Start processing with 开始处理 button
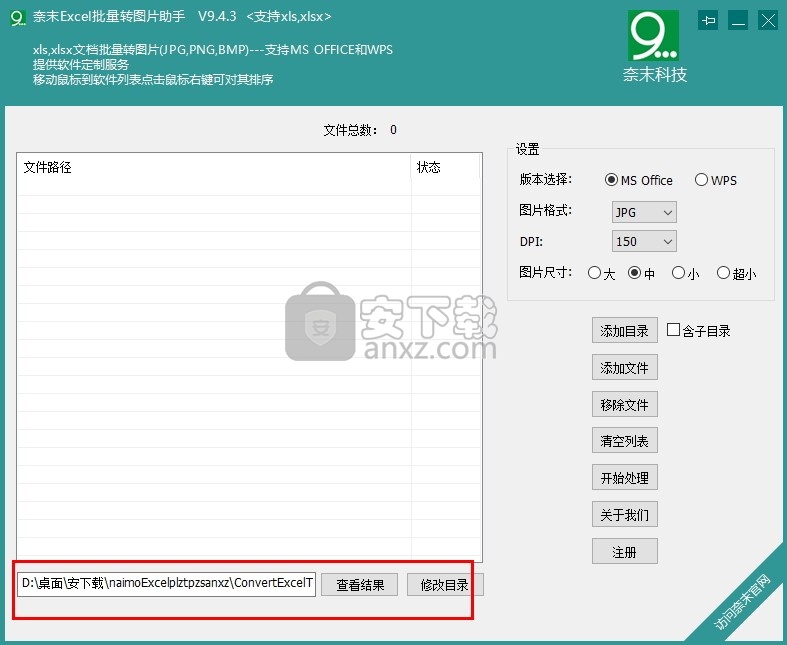Viewport: 787px width, 645px height. click(624, 477)
